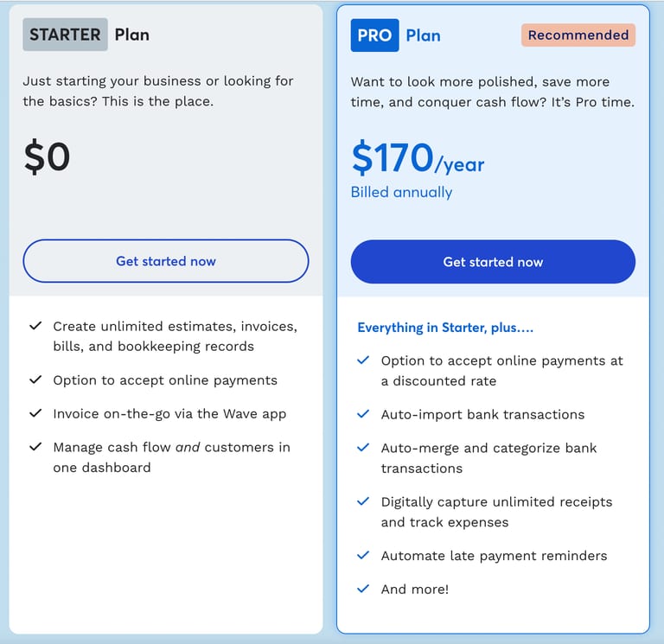Click checkmark beside Invoice on-the-go via Wave app
This screenshot has height=644, width=664.
coord(35,413)
